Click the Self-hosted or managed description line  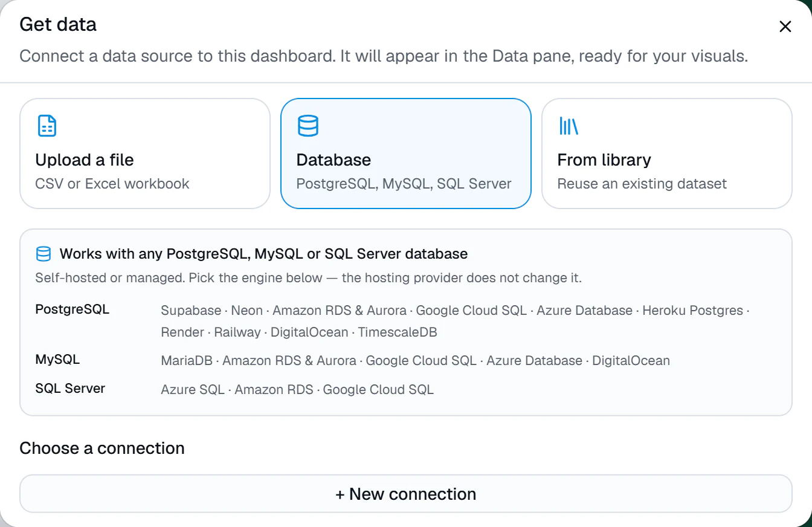308,279
